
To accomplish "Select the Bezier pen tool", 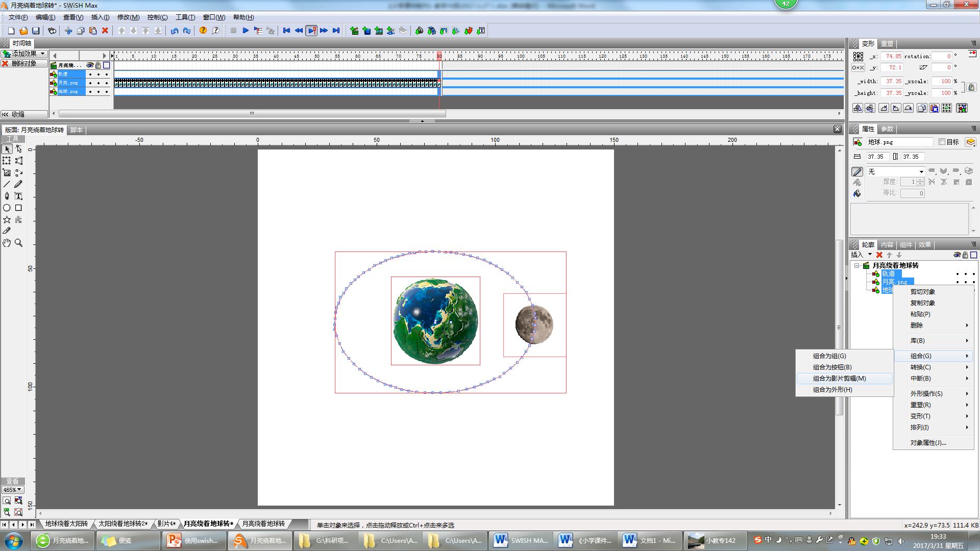I will [x=7, y=196].
